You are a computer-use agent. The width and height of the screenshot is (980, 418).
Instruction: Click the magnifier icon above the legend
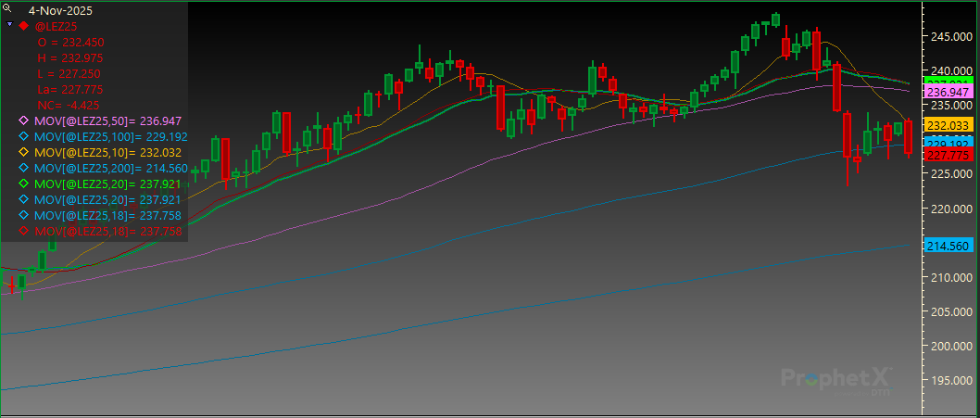point(7,8)
